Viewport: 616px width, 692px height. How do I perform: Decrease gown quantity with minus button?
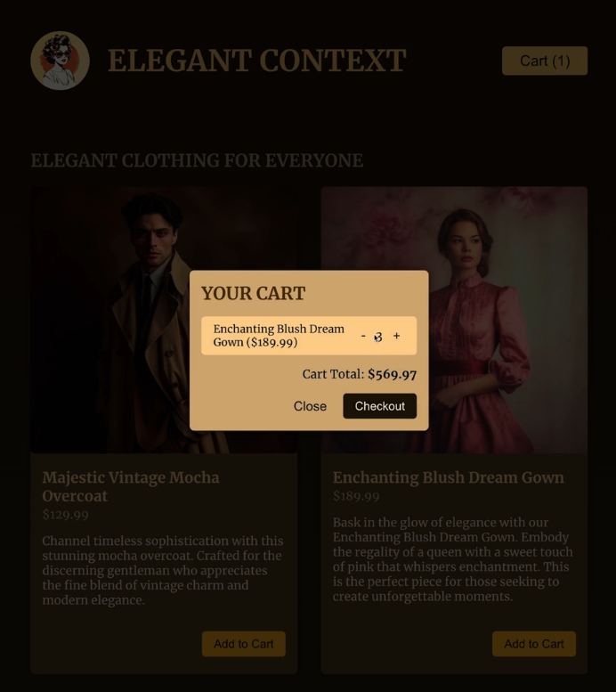click(x=363, y=336)
